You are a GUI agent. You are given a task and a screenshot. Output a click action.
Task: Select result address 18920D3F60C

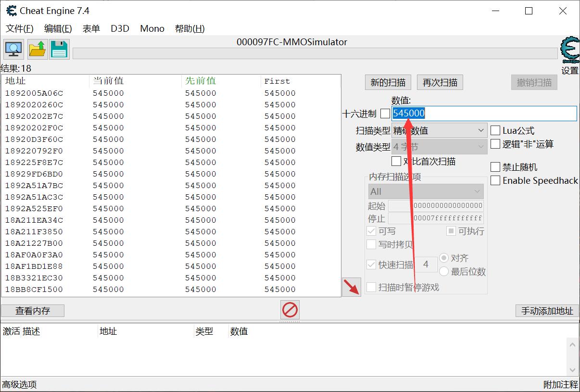(34, 139)
